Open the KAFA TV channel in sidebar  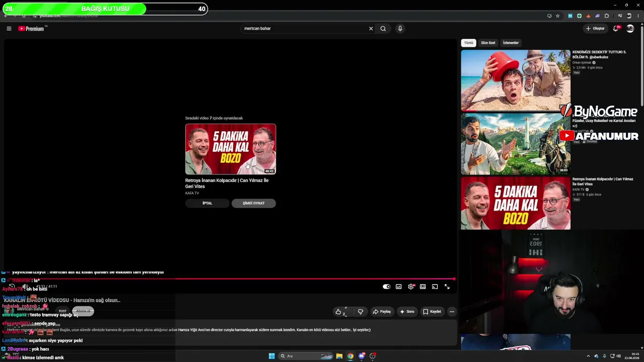[579, 190]
